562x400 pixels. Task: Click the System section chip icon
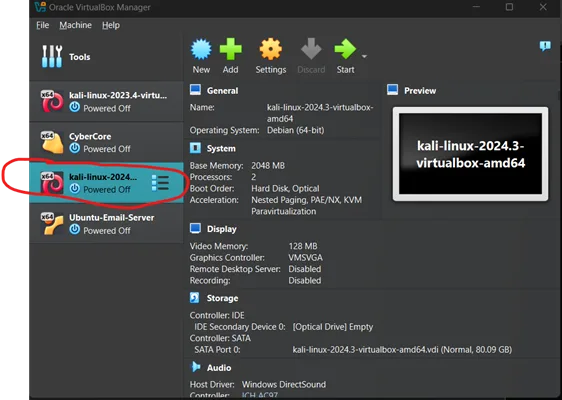point(195,148)
